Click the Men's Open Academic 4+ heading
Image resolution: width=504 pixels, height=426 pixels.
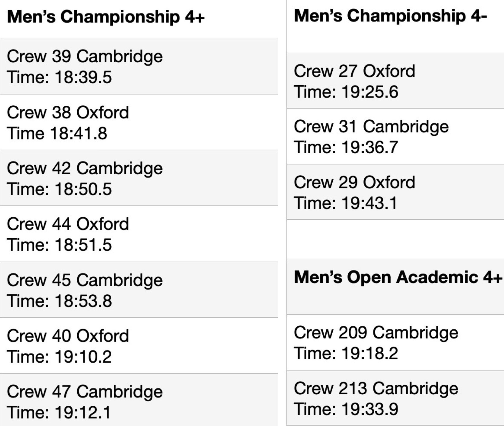click(398, 277)
